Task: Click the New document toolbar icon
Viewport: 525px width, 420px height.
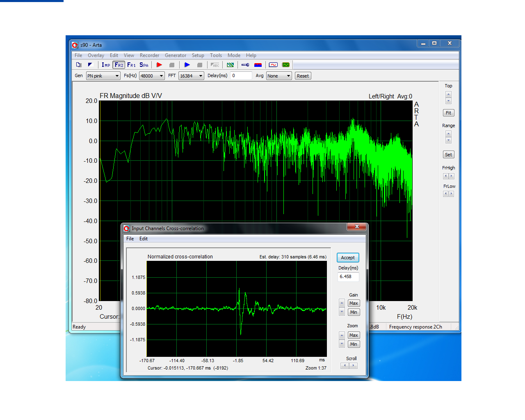Action: pos(79,65)
